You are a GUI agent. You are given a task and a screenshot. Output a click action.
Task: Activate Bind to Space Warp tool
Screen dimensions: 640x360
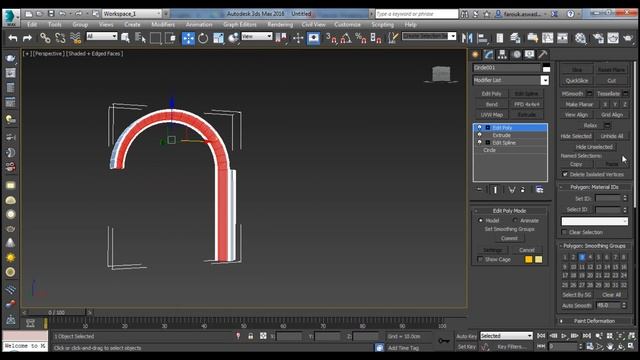(76, 38)
